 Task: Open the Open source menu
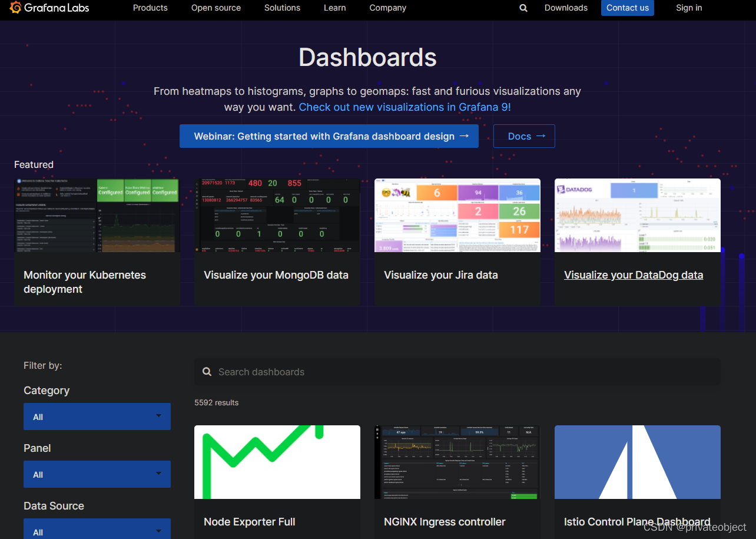click(216, 8)
